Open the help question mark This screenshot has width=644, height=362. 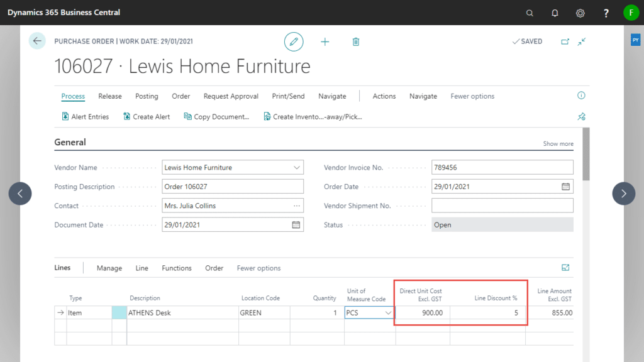click(x=606, y=13)
